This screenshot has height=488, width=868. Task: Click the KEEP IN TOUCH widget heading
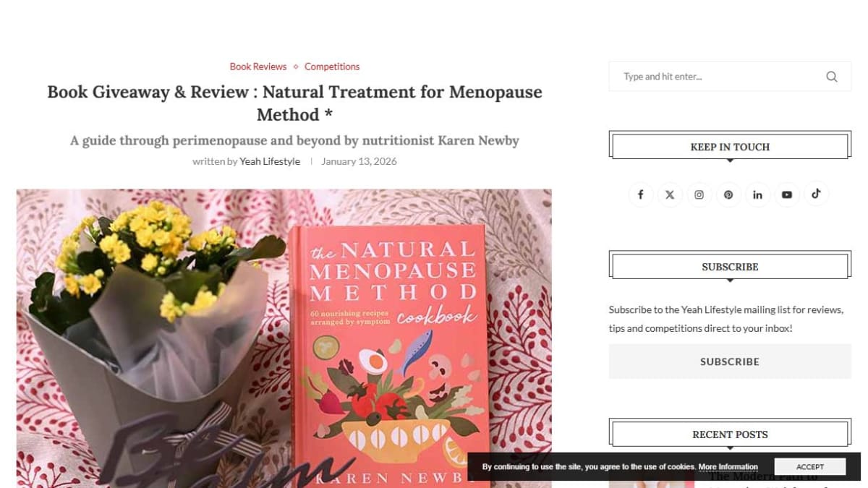click(730, 147)
